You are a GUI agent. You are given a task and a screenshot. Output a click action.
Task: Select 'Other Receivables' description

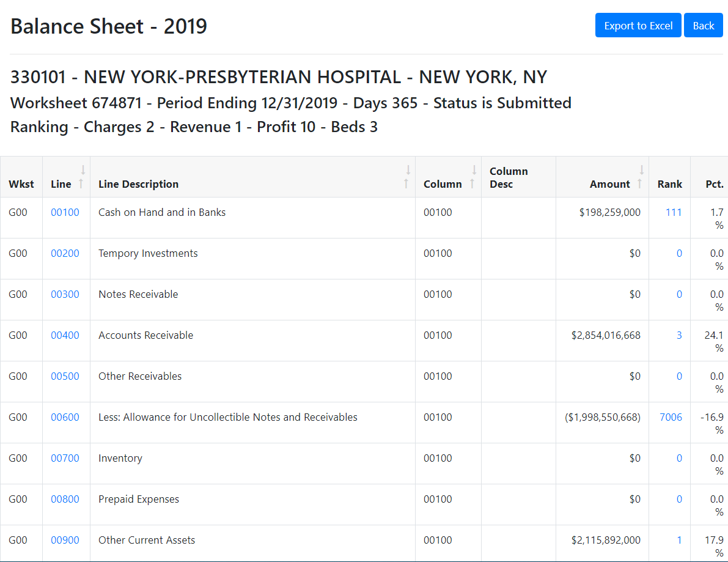[x=140, y=375]
